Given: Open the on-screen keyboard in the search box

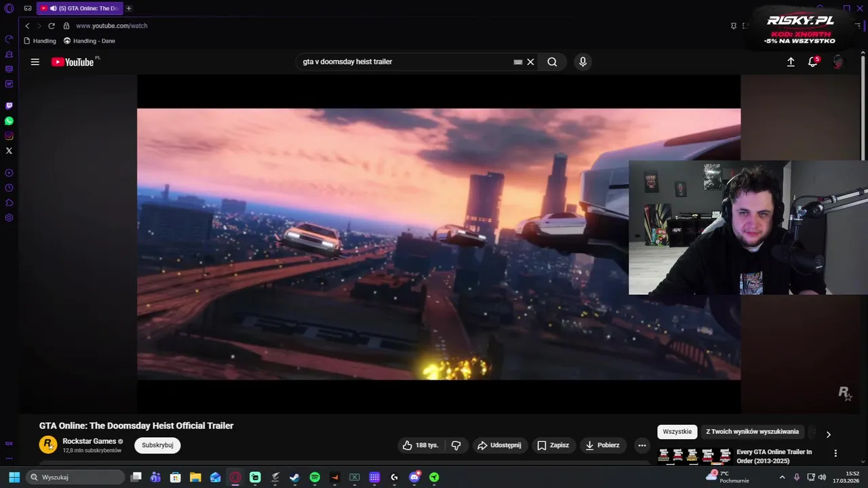Looking at the screenshot, I should click(x=518, y=62).
